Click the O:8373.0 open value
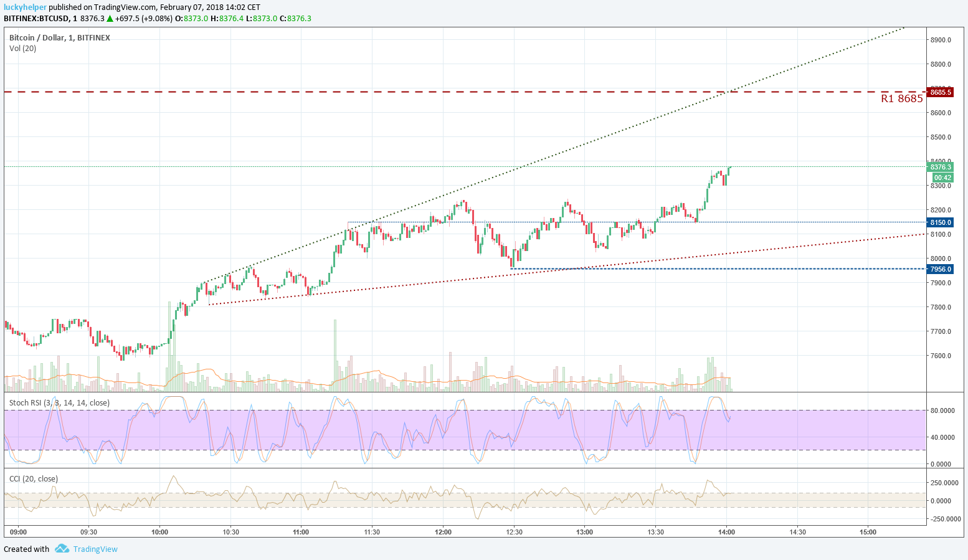Image resolution: width=968 pixels, height=560 pixels. coord(191,19)
